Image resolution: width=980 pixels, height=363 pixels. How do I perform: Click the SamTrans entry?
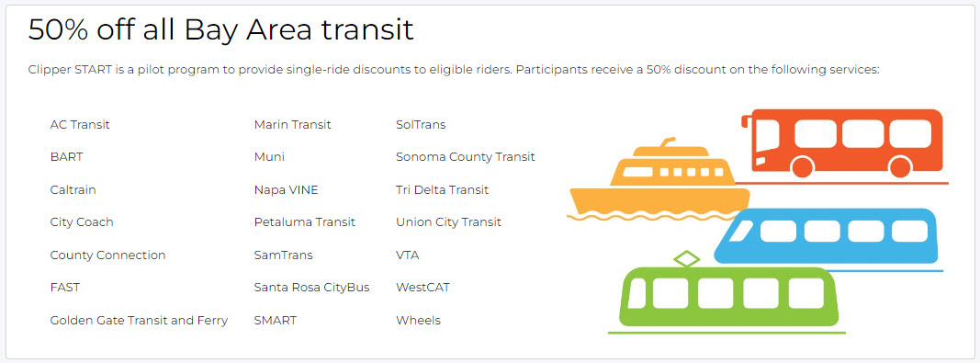tap(283, 255)
